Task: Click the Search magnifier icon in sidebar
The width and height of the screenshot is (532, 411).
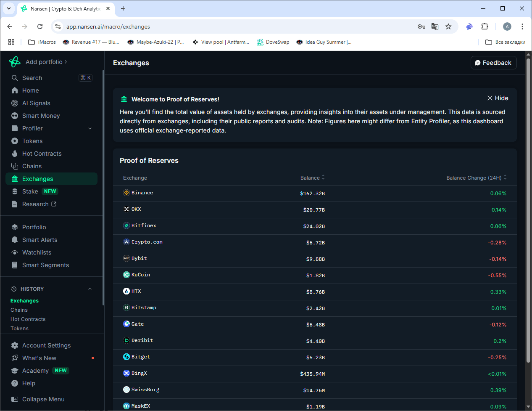Action: (x=15, y=78)
